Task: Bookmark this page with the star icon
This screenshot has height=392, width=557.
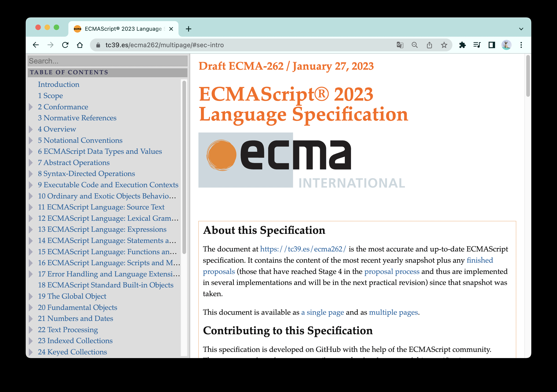Action: click(444, 45)
